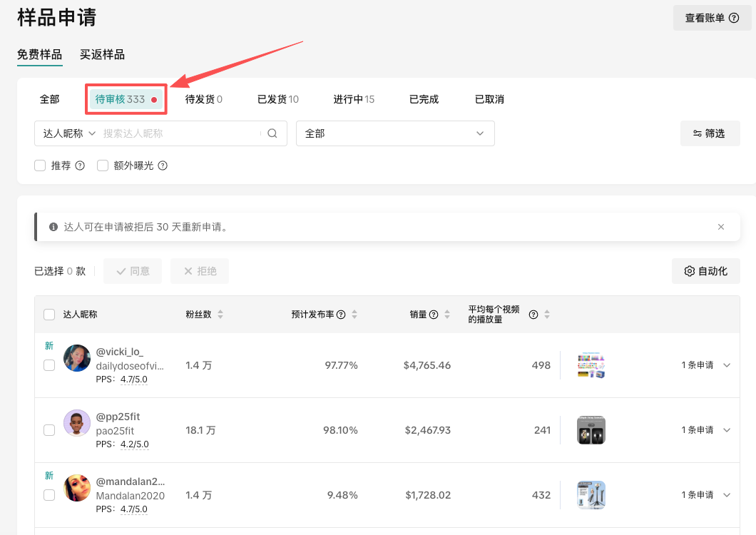756x535 pixels.
Task: Open the 达人昵称 search type dropdown
Action: 69,133
